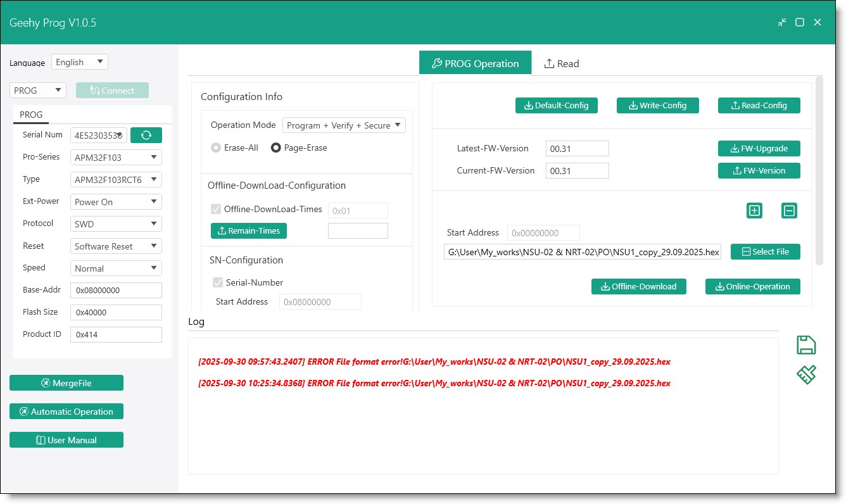The image size is (846, 504).
Task: Toggle the Offline-DownLoad-Times checkbox
Action: pos(217,209)
